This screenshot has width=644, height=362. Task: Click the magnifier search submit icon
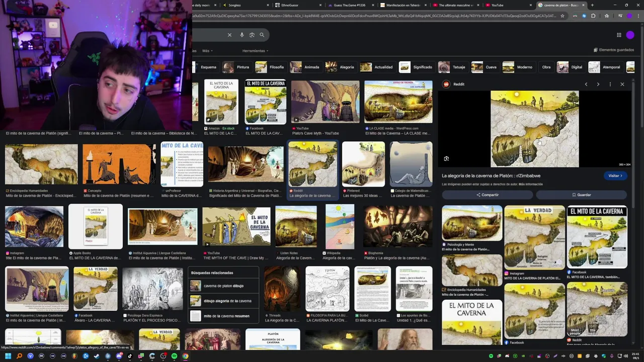pos(262,35)
